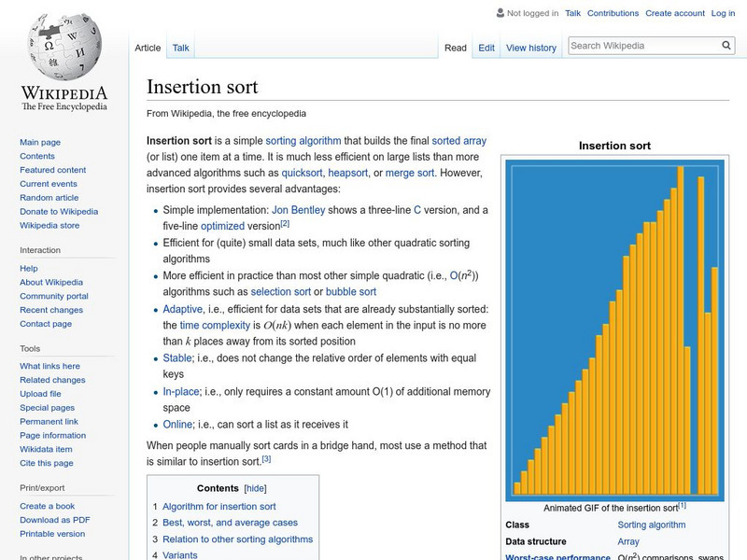Screen dimensions: 747x560
Task: Open the View history tab
Action: [x=530, y=47]
